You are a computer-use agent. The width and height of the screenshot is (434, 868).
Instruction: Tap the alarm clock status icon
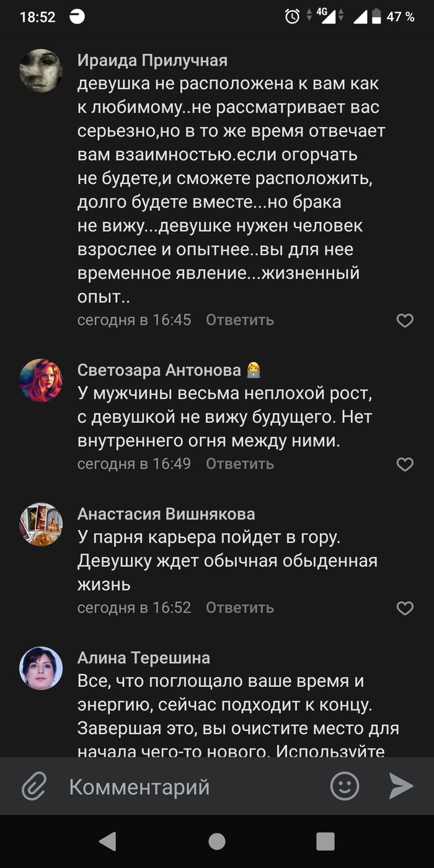point(292,17)
